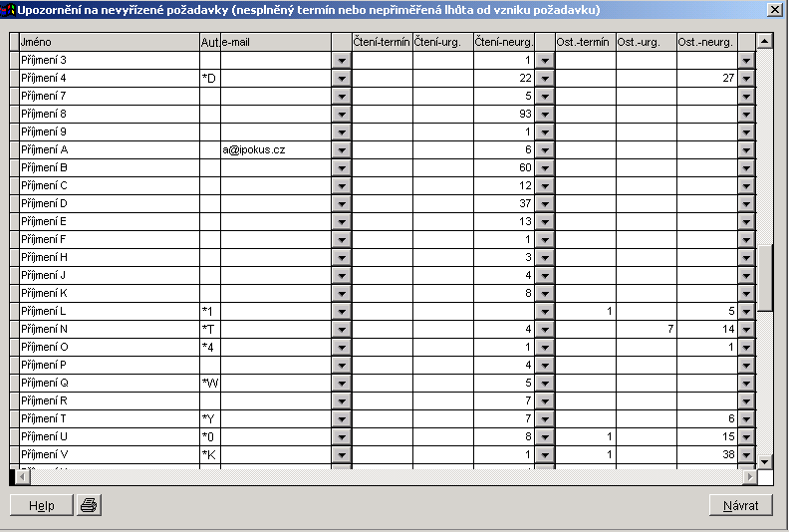Viewport: 789px width, 532px height.
Task: Expand Čtení-neurg. dropdown for Příjmení B
Action: 544,167
